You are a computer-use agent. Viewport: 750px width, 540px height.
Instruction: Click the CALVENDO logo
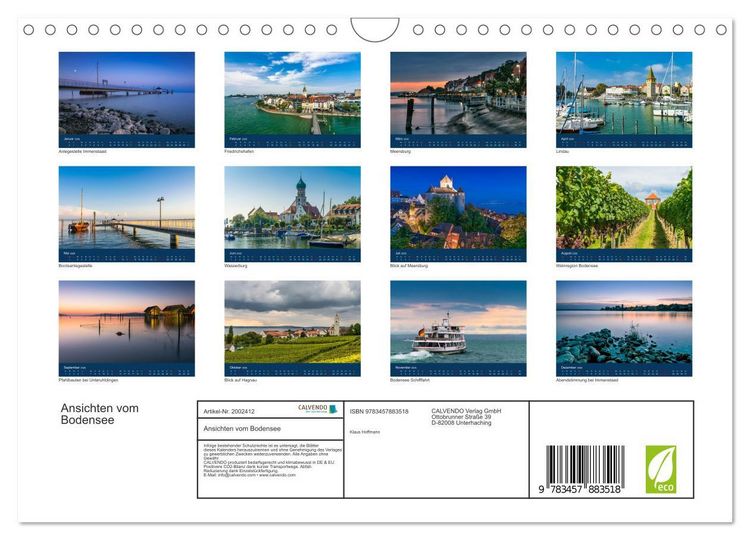coord(318,409)
